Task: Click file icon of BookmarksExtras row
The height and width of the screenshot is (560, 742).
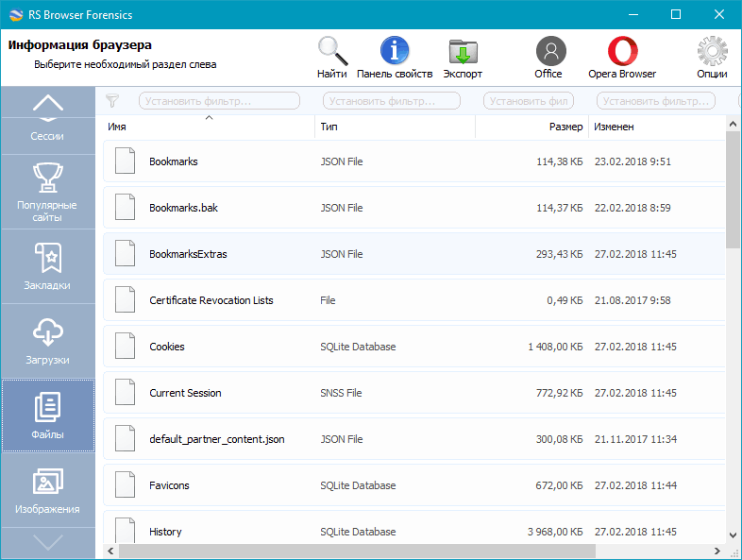Action: (x=125, y=253)
